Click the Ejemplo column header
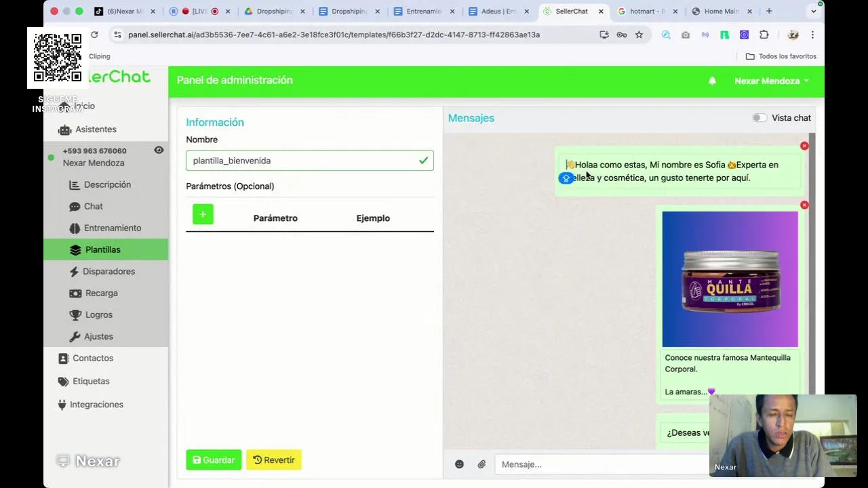Viewport: 868px width, 488px height. (x=373, y=218)
